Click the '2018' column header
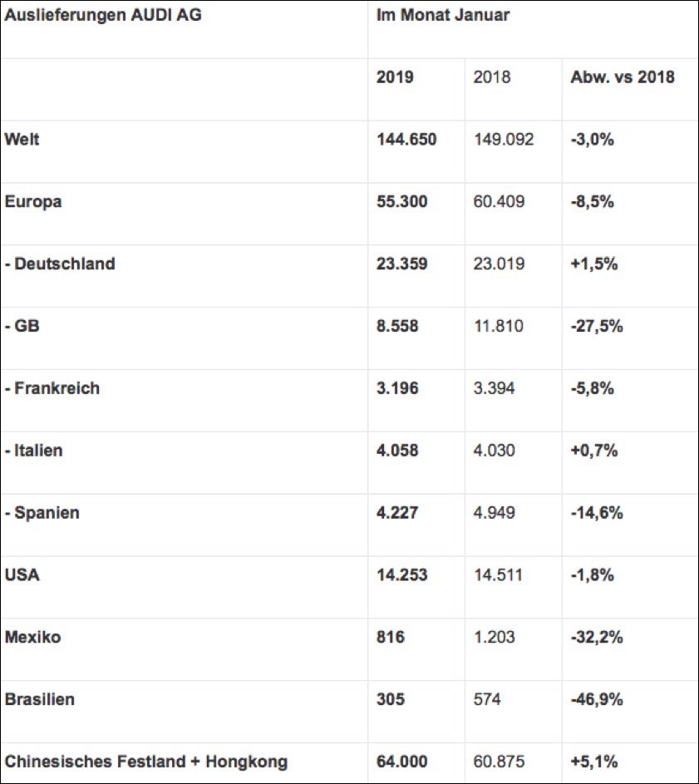Screen dimensions: 699x784 point(491,77)
